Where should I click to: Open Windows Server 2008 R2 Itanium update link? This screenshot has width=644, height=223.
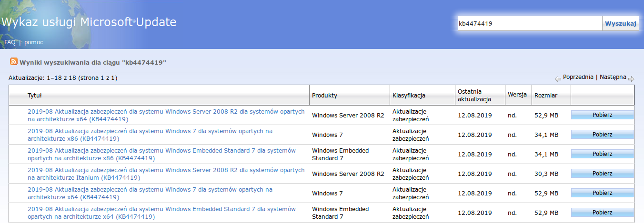pyautogui.click(x=166, y=174)
